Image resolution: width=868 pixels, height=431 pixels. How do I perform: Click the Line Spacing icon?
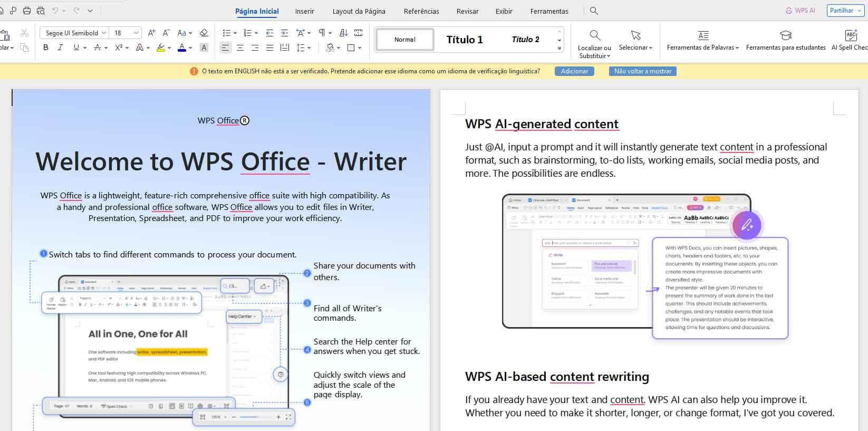(301, 47)
